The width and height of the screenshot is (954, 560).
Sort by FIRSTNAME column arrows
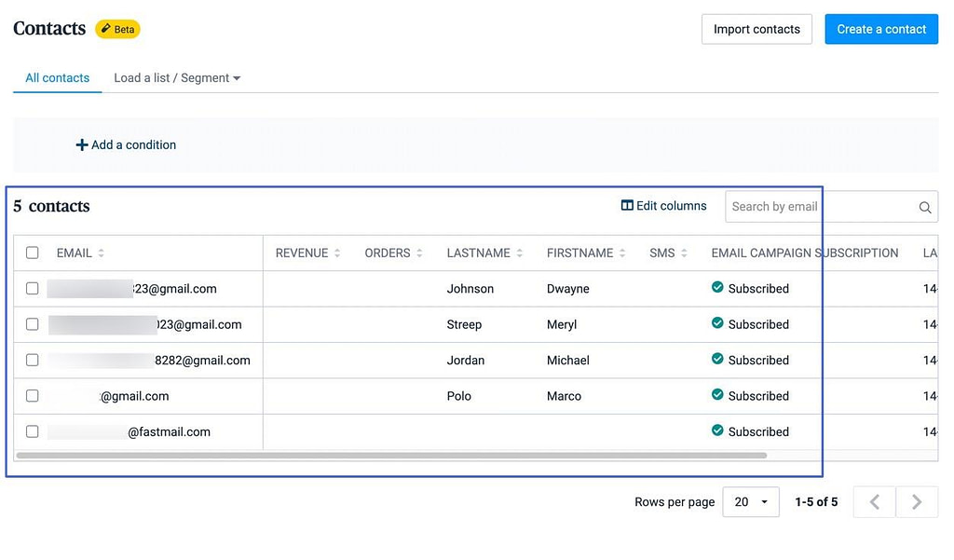[x=622, y=253]
